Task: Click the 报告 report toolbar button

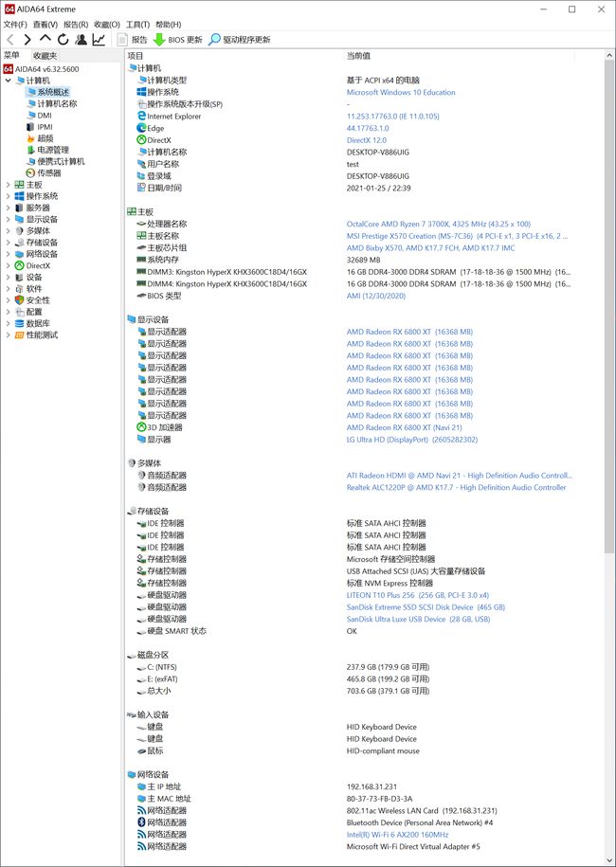Action: pyautogui.click(x=132, y=39)
